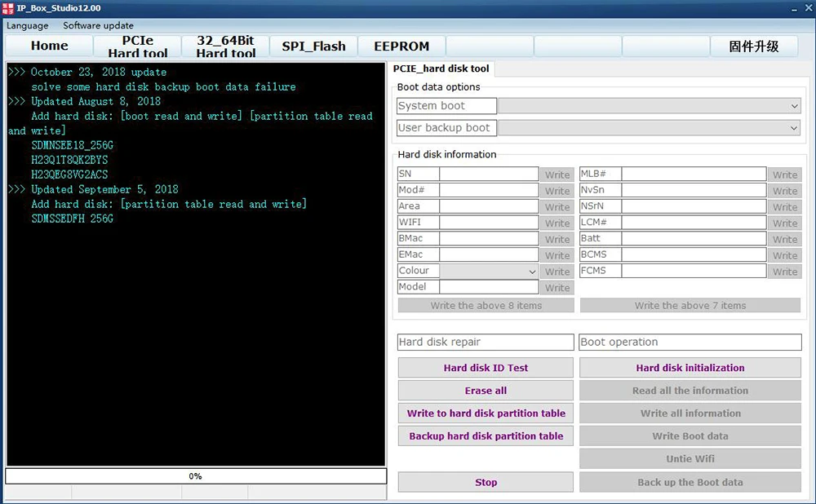Click Write button next to LCM#
The image size is (816, 504).
pyautogui.click(x=785, y=223)
